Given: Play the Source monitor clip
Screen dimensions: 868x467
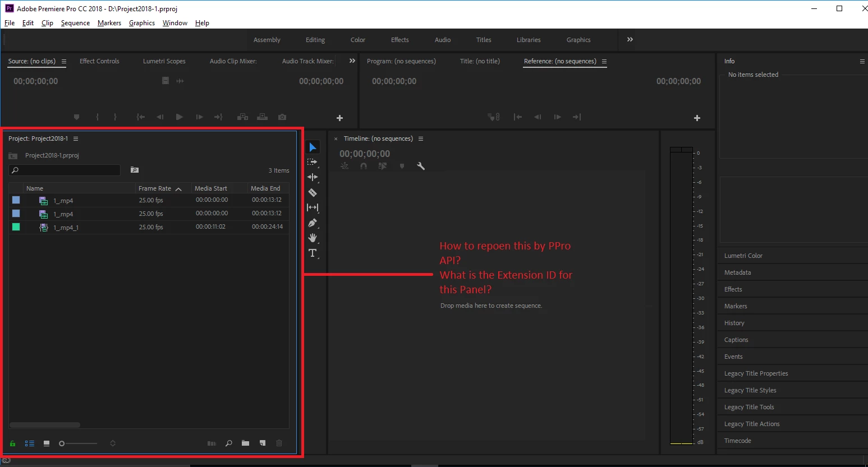Looking at the screenshot, I should pos(180,117).
